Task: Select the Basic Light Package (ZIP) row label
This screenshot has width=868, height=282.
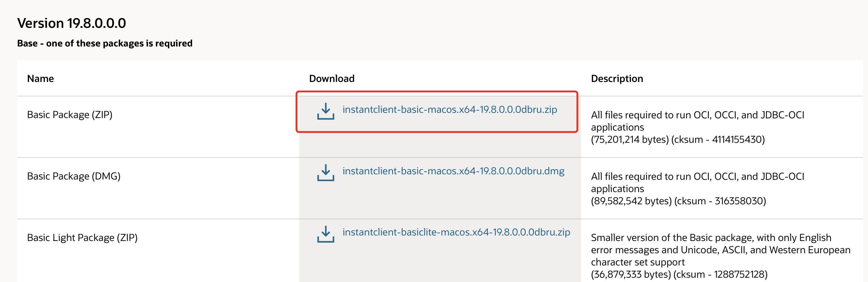Action: 83,237
